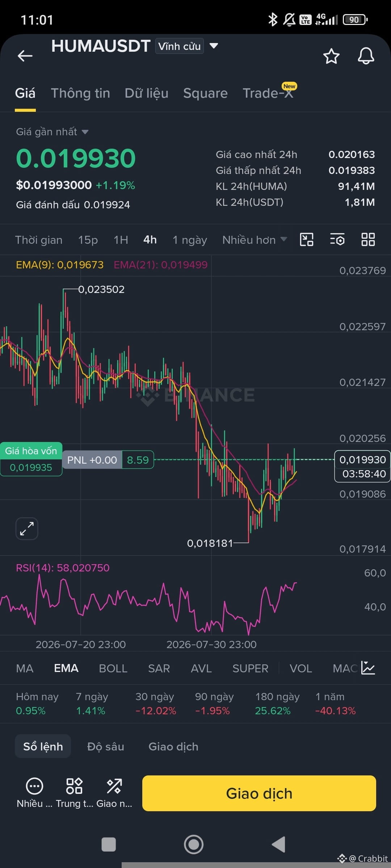Tap 1 năm -40.13% performance

[x=336, y=703]
